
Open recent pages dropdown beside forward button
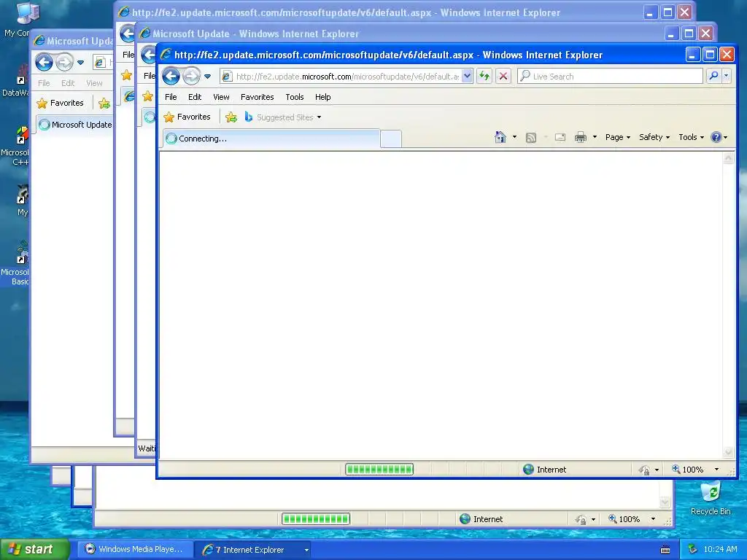(x=207, y=76)
